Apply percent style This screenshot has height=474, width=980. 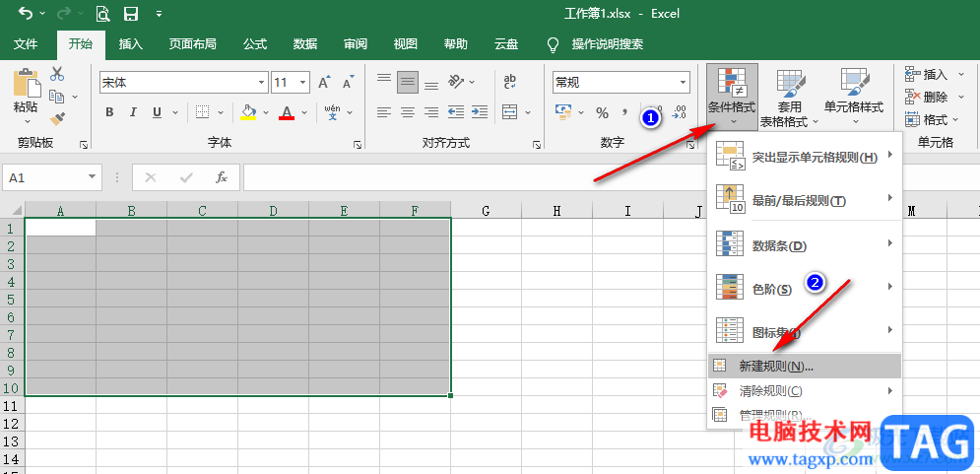(x=603, y=113)
